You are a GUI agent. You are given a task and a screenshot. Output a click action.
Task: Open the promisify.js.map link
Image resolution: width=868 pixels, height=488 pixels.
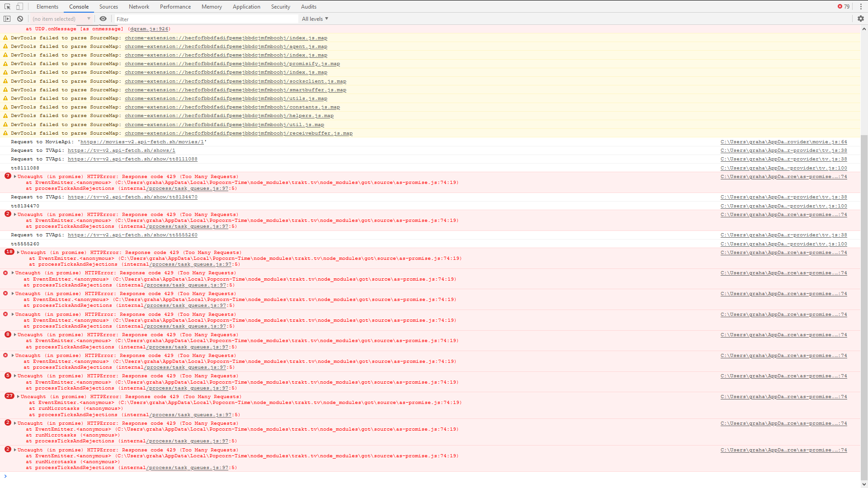point(232,64)
